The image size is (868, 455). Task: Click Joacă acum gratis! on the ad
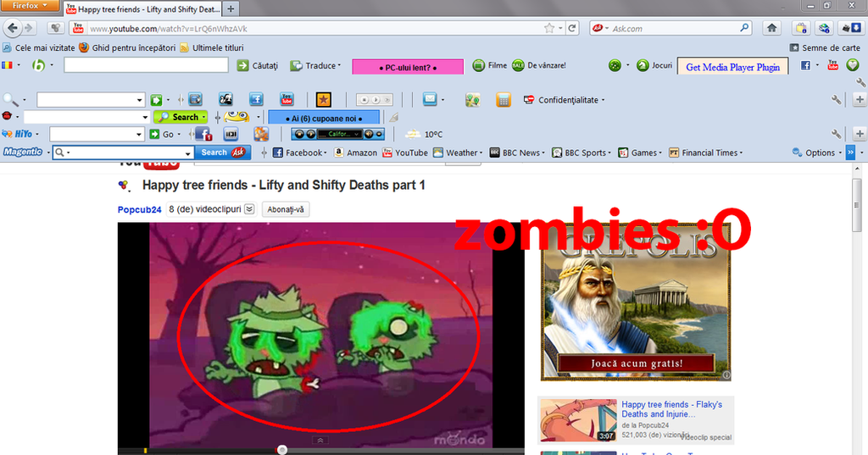pos(637,363)
